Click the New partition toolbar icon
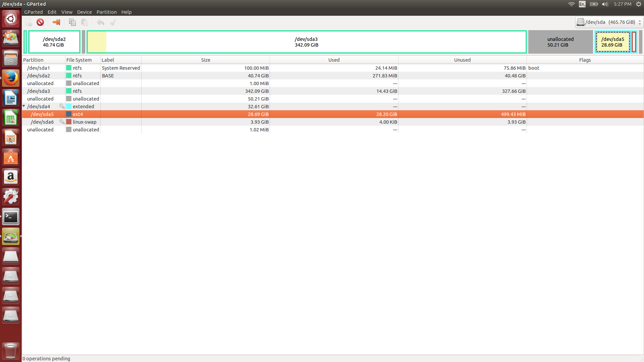The width and height of the screenshot is (644, 362). [29, 22]
